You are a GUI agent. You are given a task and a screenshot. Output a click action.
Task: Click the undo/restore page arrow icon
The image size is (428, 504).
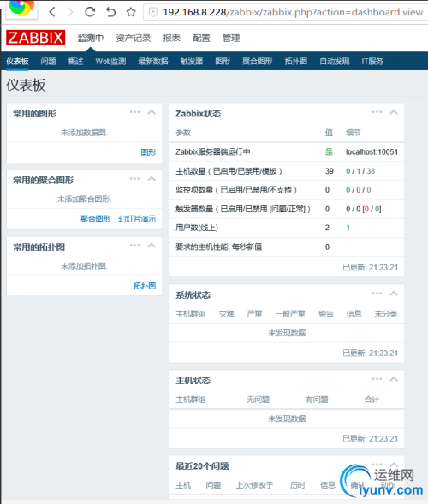pos(110,12)
